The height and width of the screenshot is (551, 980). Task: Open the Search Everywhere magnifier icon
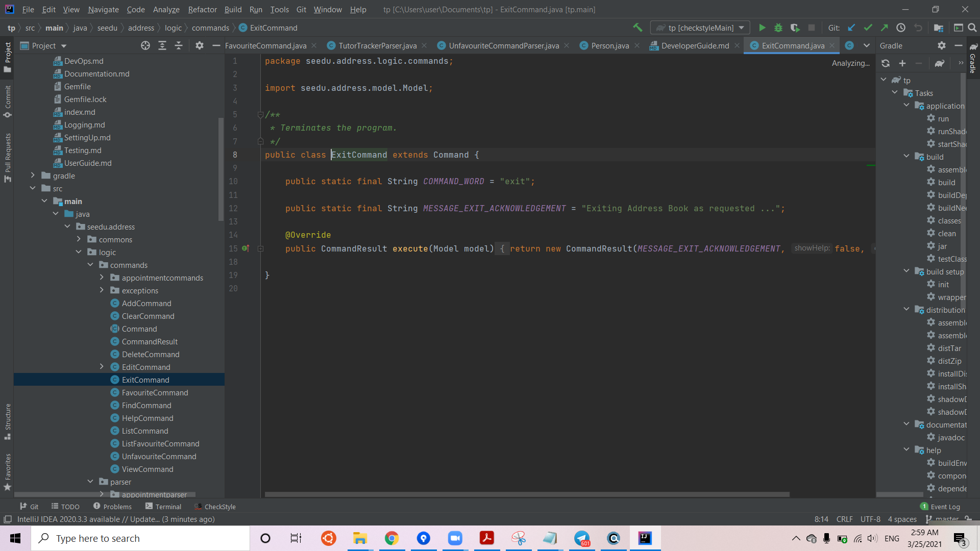tap(972, 28)
